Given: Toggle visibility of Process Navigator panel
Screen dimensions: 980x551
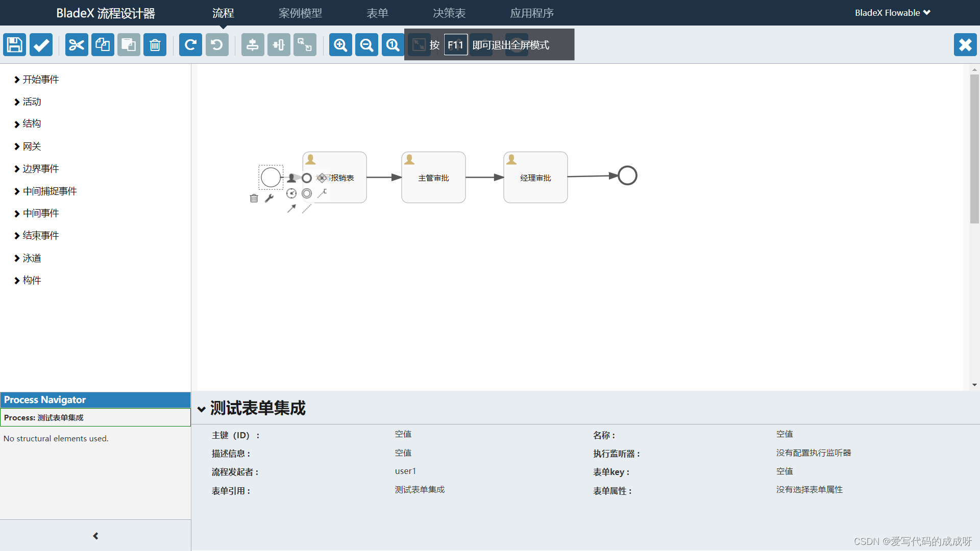Looking at the screenshot, I should coord(95,536).
